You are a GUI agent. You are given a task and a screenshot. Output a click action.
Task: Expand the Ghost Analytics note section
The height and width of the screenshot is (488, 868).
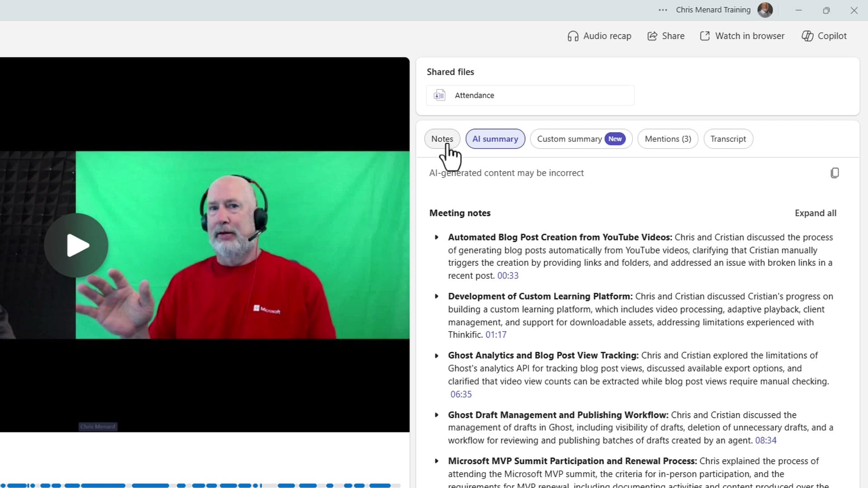[x=437, y=356]
